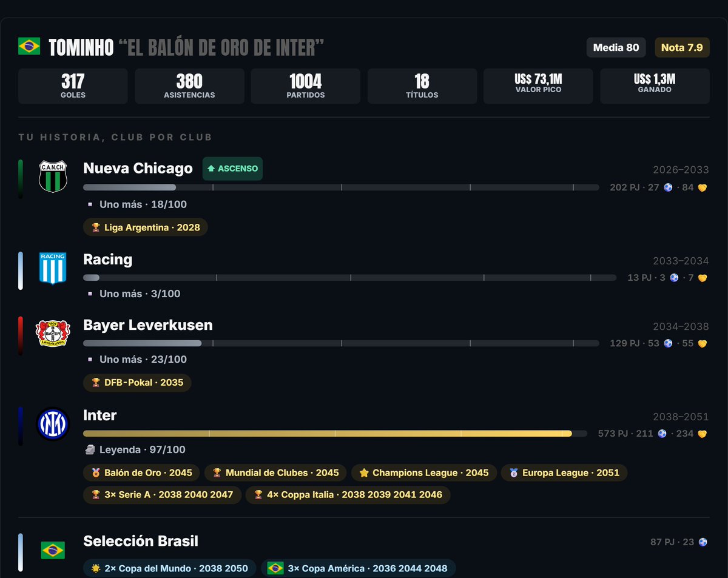The image size is (728, 578).
Task: Click the Mundial de Clubes 2045 badge
Action: [x=275, y=472]
